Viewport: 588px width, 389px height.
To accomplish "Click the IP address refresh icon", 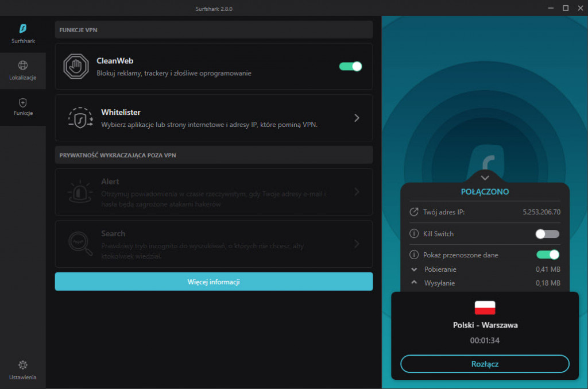I will [x=414, y=212].
